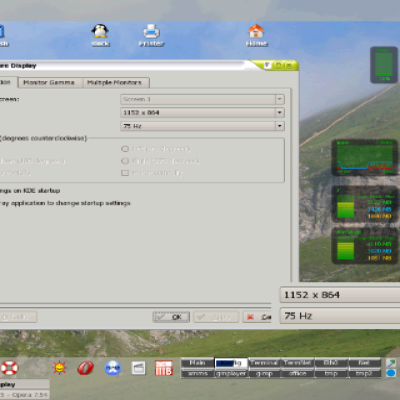This screenshot has width=400, height=400.
Task: Switch to the Main desktop in pager
Action: (x=198, y=363)
